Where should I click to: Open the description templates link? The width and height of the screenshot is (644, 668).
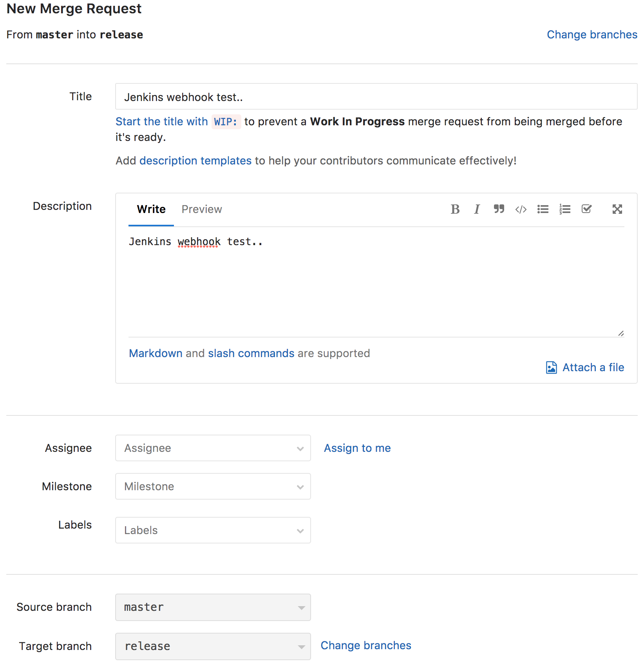tap(195, 161)
